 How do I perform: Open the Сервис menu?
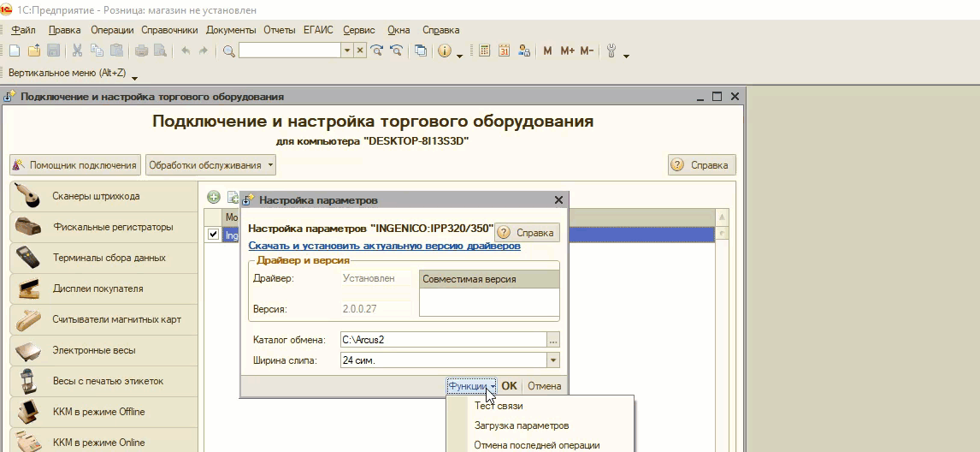pyautogui.click(x=359, y=30)
